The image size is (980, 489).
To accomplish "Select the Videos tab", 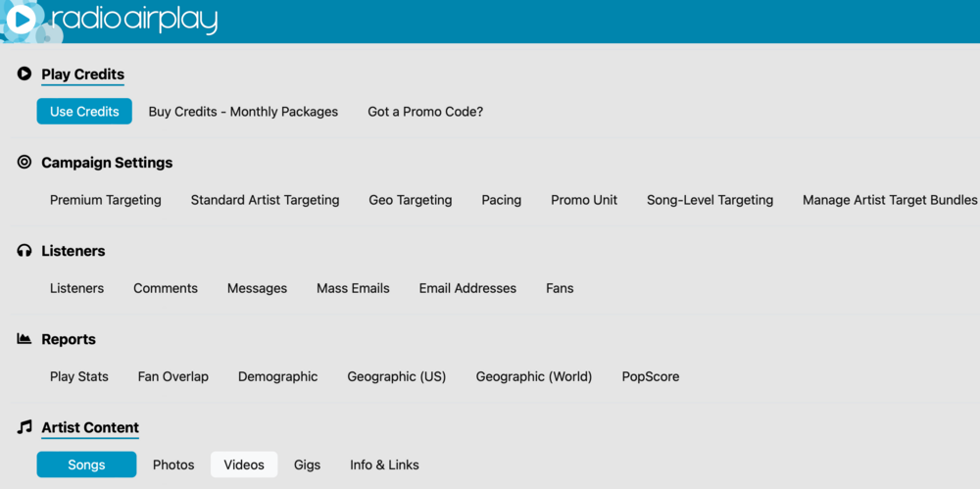I will 244,465.
